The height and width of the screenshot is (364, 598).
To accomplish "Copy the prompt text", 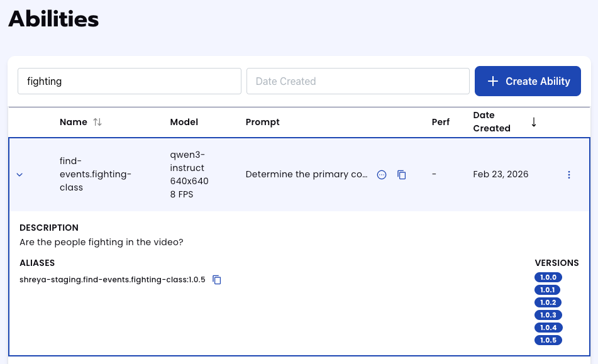I will pos(402,175).
